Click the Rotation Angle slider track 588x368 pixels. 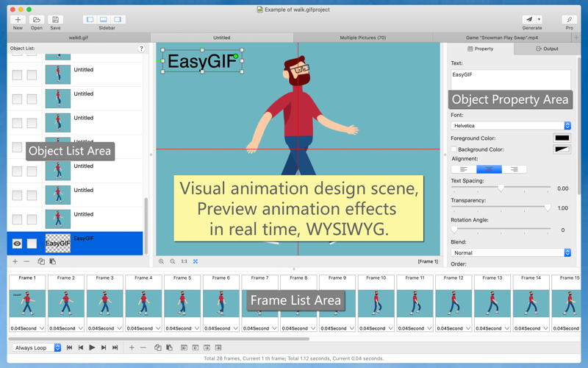click(x=501, y=229)
